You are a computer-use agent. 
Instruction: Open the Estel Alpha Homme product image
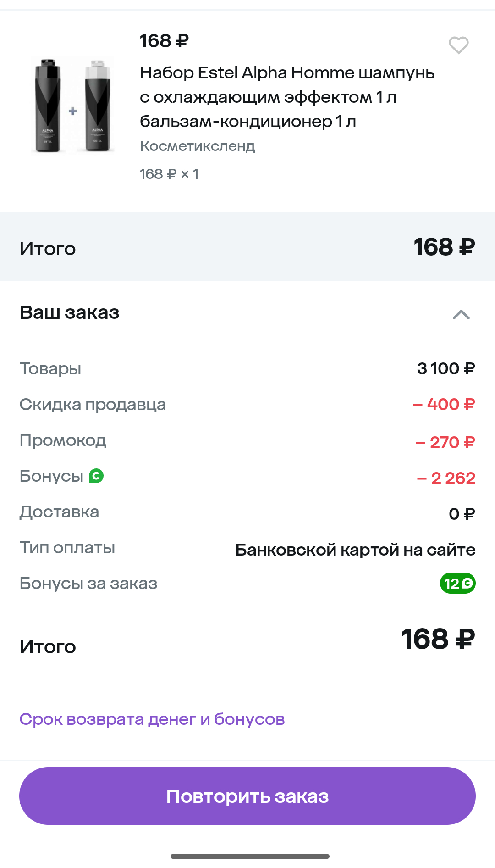coord(72,106)
